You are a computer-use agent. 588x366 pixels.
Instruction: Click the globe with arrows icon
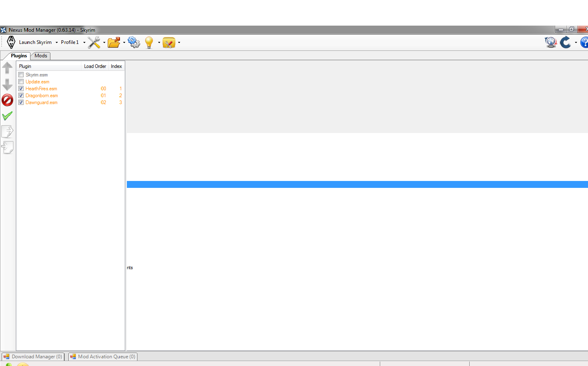[x=551, y=42]
